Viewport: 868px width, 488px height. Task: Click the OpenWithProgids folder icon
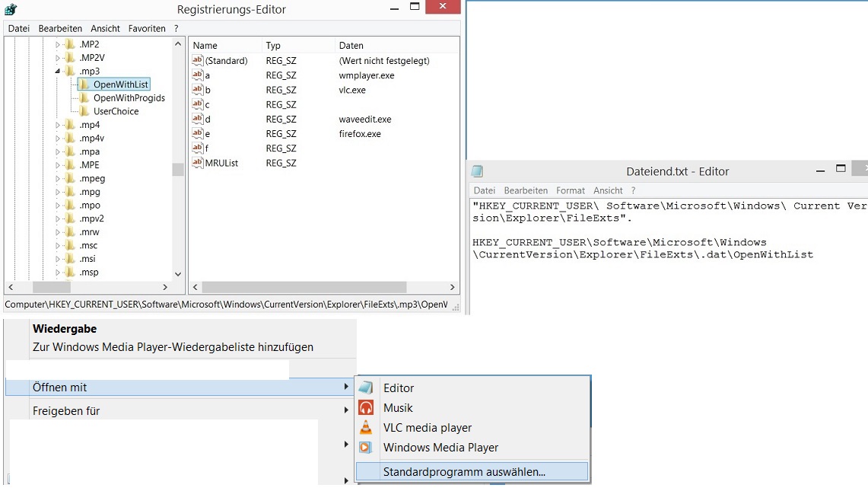click(84, 97)
